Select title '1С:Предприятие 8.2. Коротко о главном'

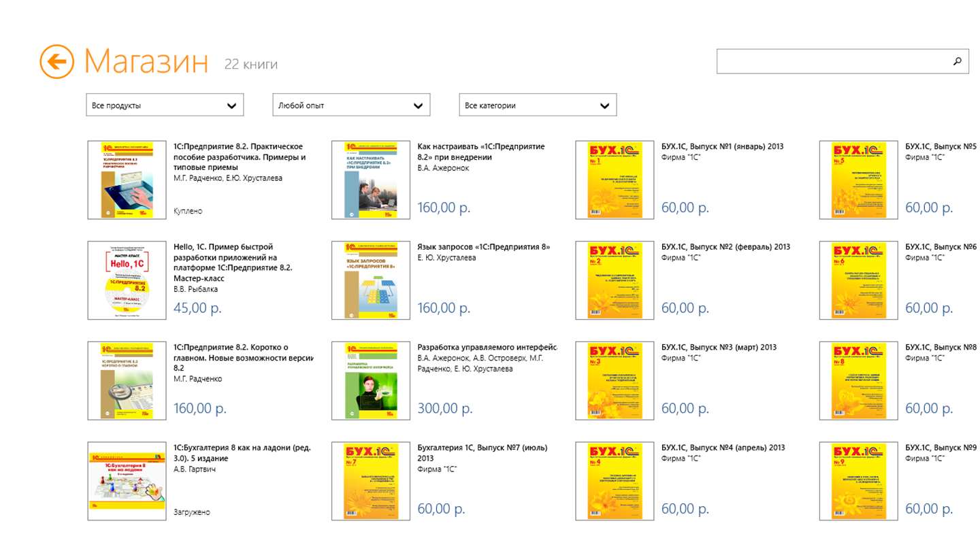coord(244,358)
